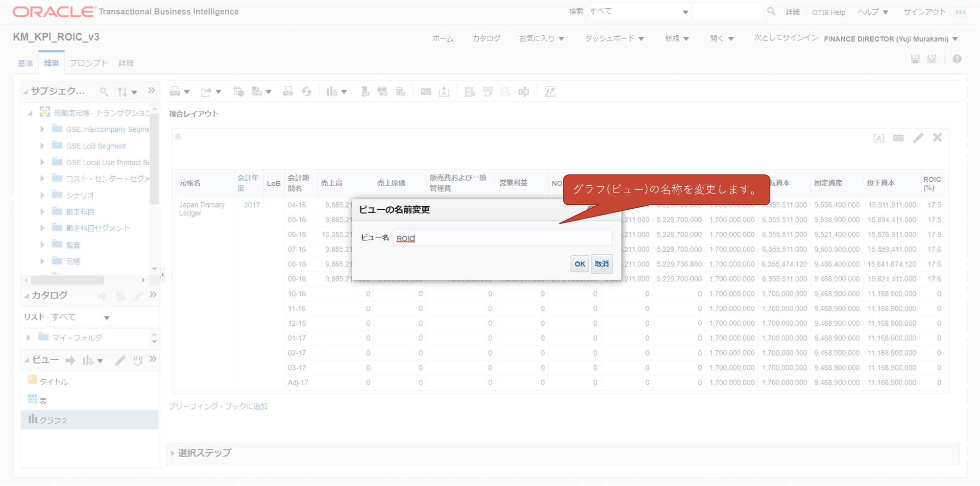Click the XYZ rename view toolbar icon

tap(426, 92)
